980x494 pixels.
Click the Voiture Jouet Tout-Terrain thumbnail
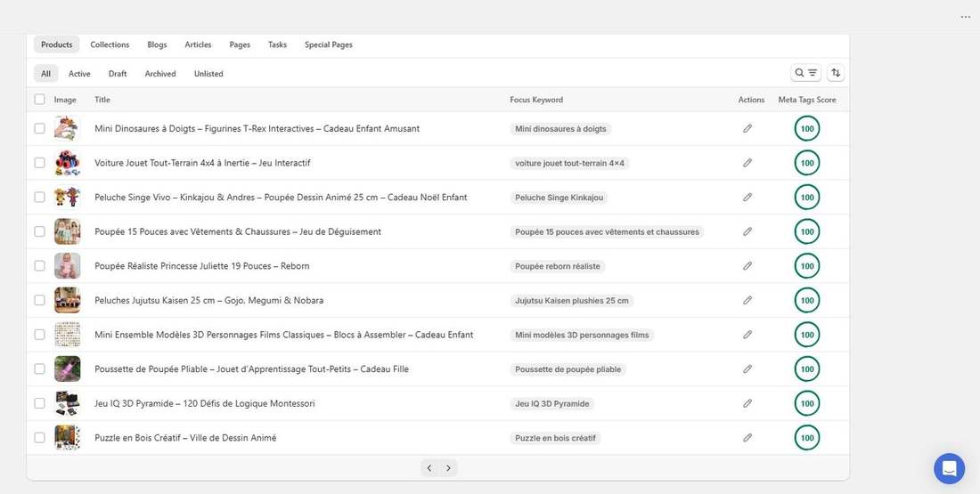(67, 163)
